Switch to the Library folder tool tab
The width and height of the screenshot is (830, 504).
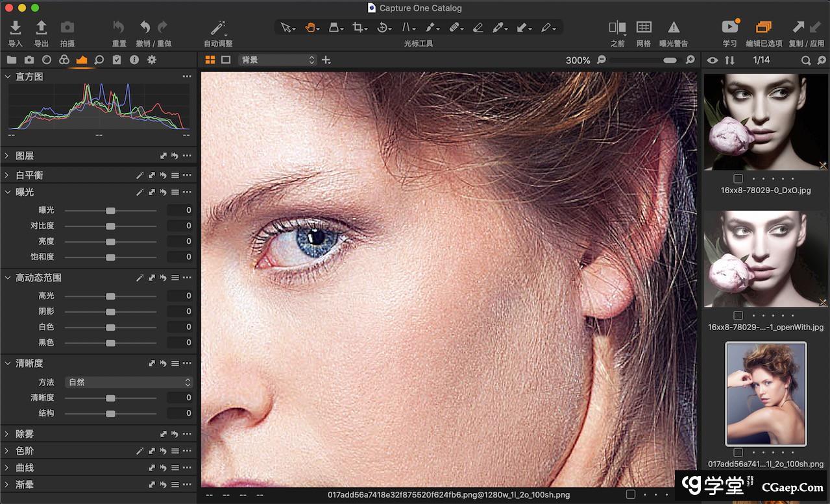pyautogui.click(x=12, y=60)
